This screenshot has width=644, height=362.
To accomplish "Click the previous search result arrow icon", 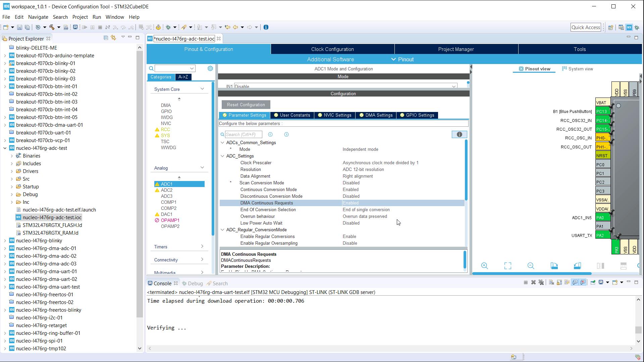I will tap(270, 134).
